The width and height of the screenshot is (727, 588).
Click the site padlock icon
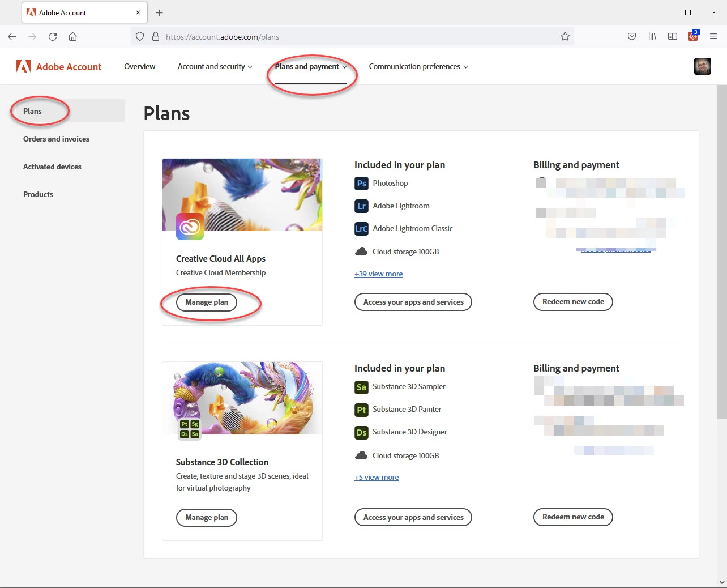[x=156, y=37]
